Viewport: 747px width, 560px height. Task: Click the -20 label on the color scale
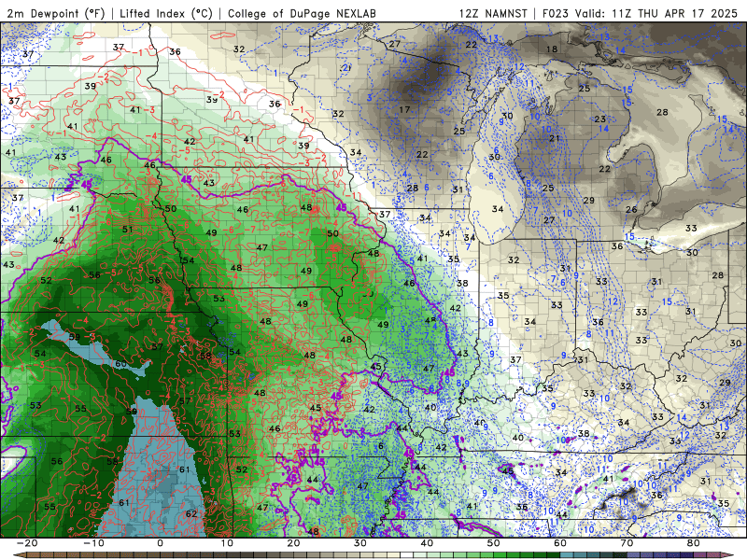[x=27, y=543]
